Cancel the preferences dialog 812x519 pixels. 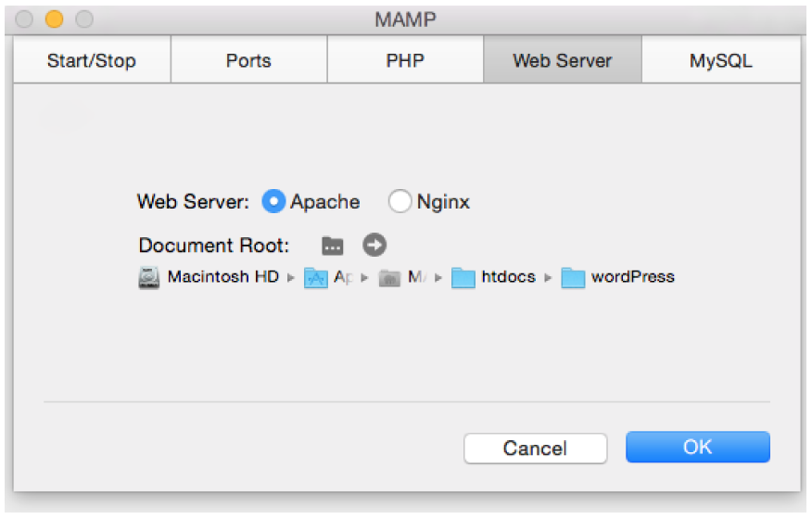pos(536,448)
